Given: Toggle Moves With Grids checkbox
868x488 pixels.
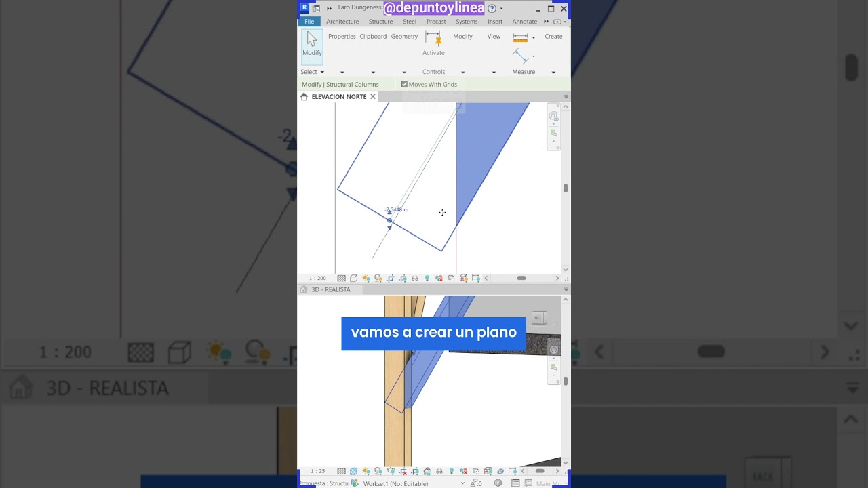Looking at the screenshot, I should tap(404, 84).
